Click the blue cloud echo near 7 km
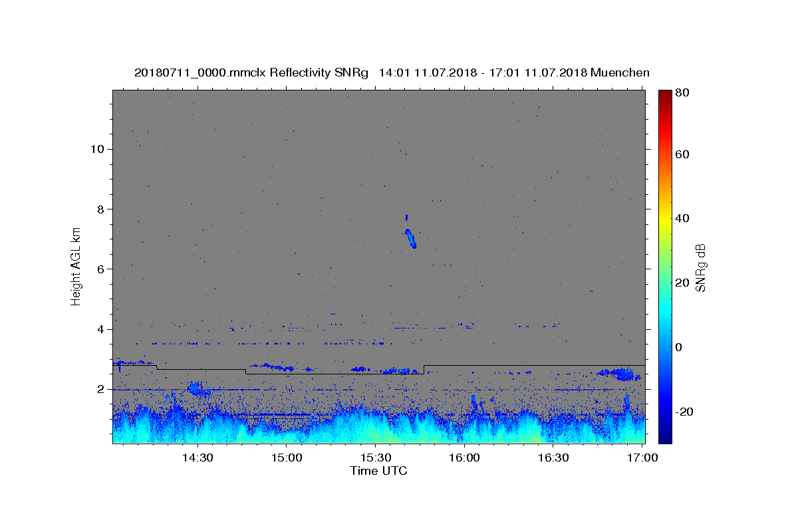This screenshot has height=532, width=798. tap(410, 237)
